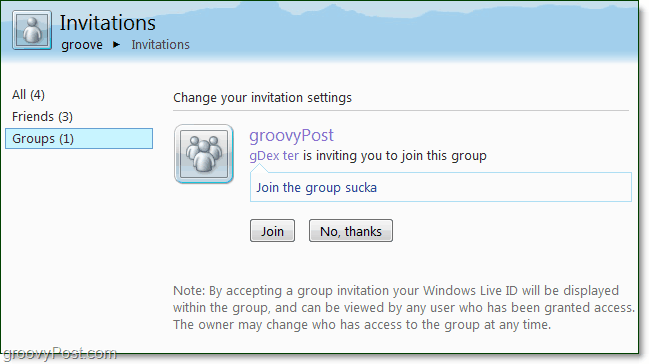View gDex ter's profile

tap(274, 156)
